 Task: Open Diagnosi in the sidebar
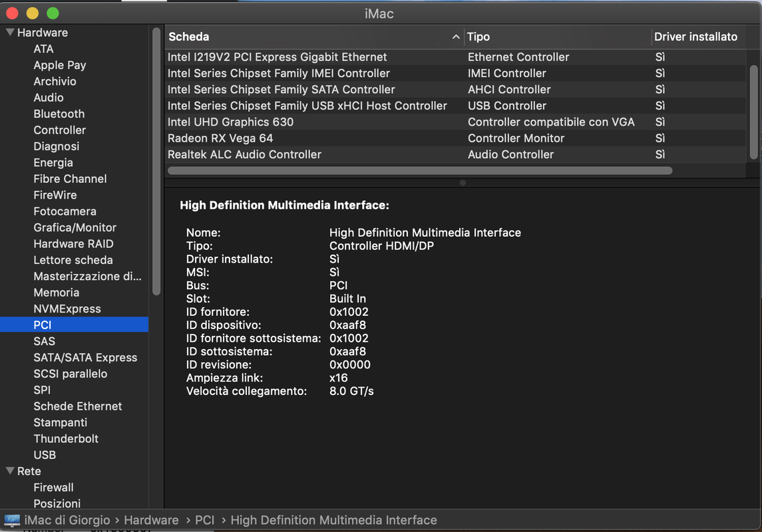point(57,146)
